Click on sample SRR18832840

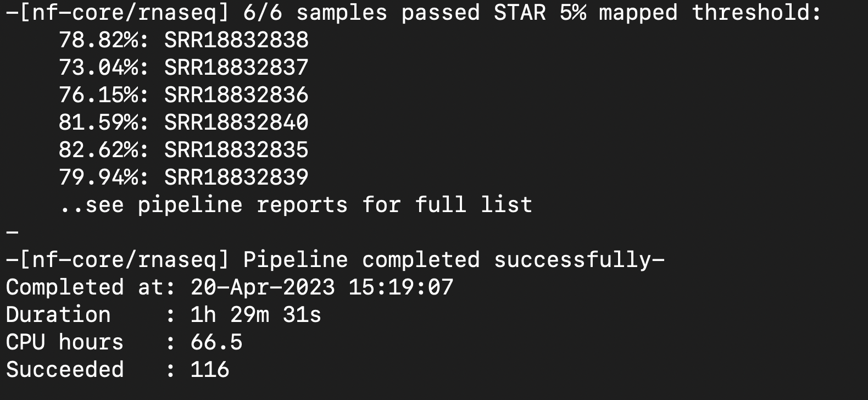point(236,123)
